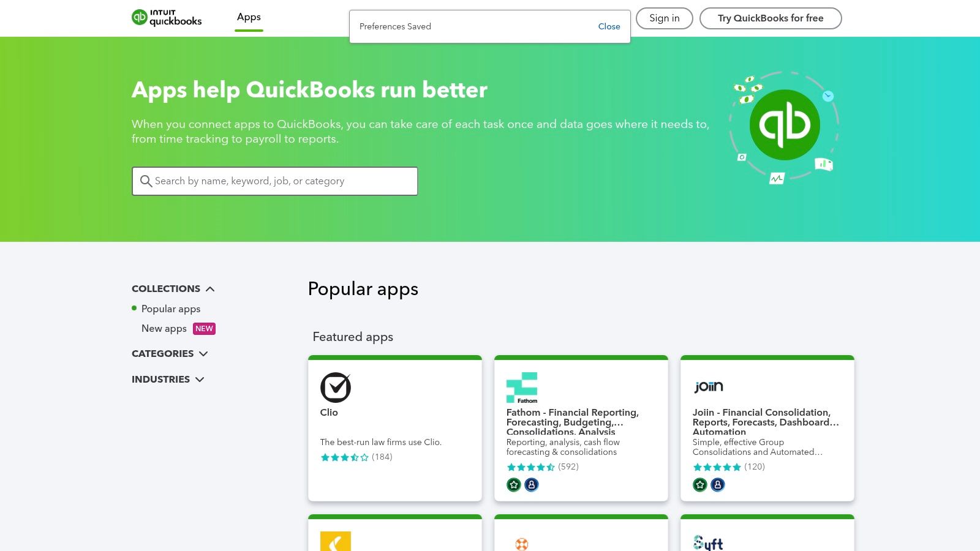Click the green star badge under Fathom
Image resolution: width=980 pixels, height=551 pixels.
pyautogui.click(x=513, y=484)
